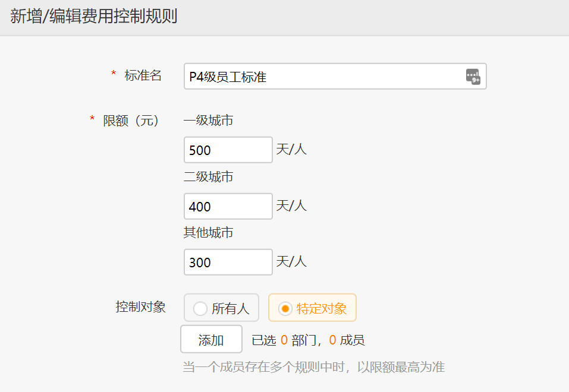The height and width of the screenshot is (392, 569).
Task: Click 天/人 unit beside the 400 field
Action: point(291,206)
